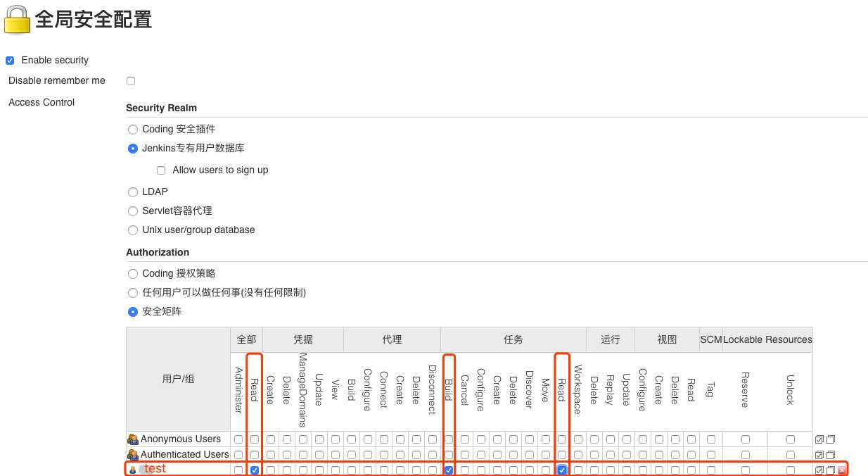Click the Access Control label
Image resolution: width=868 pixels, height=476 pixels.
click(42, 102)
